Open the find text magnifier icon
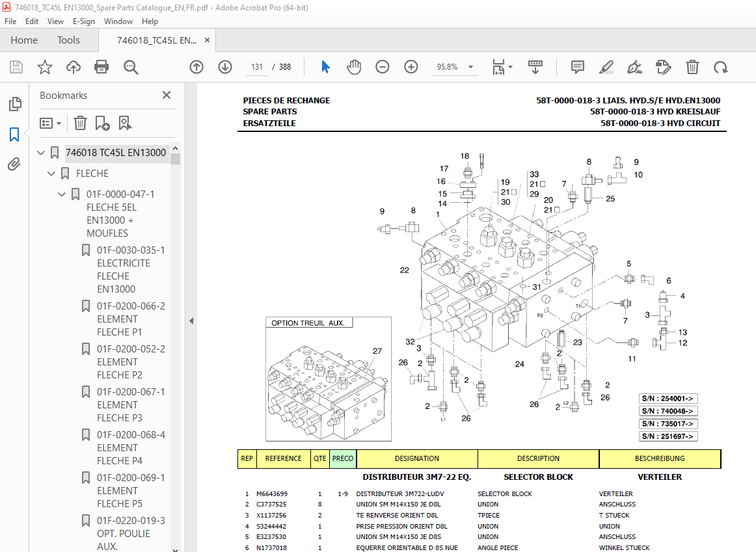Image resolution: width=756 pixels, height=552 pixels. click(x=131, y=67)
